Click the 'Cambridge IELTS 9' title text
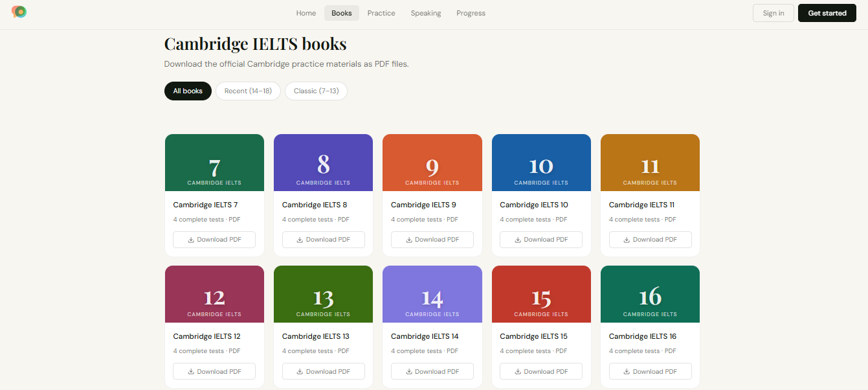Image resolution: width=868 pixels, height=390 pixels. click(x=423, y=205)
